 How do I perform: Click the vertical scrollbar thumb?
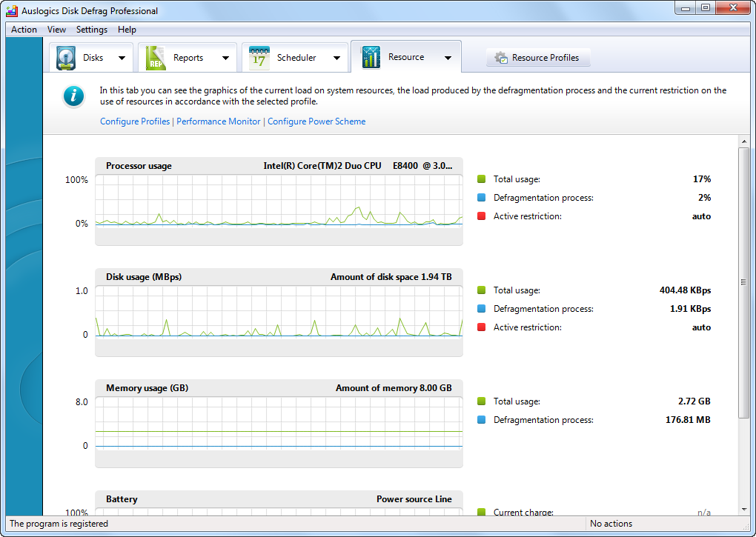tap(744, 282)
